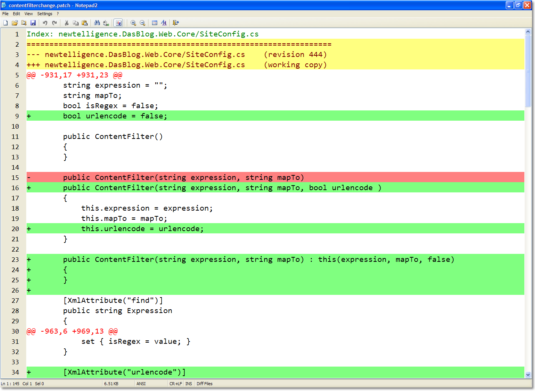Viewport: 535px width, 392px height.
Task: Open the Edit menu
Action: (16, 14)
